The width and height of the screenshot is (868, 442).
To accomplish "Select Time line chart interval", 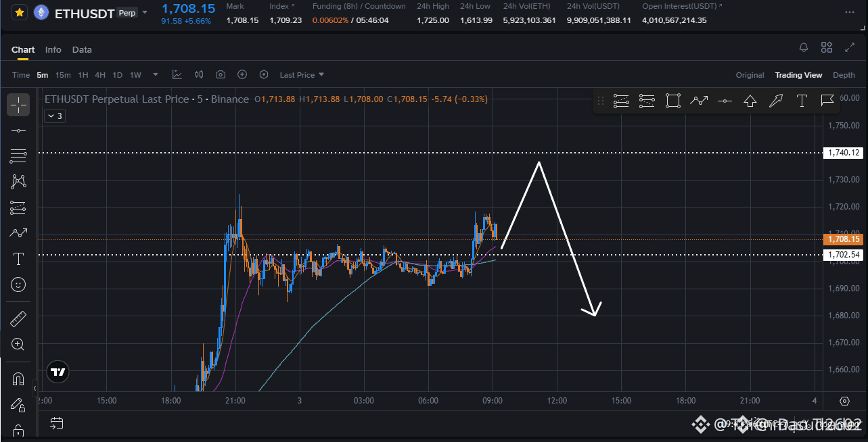I will [21, 75].
